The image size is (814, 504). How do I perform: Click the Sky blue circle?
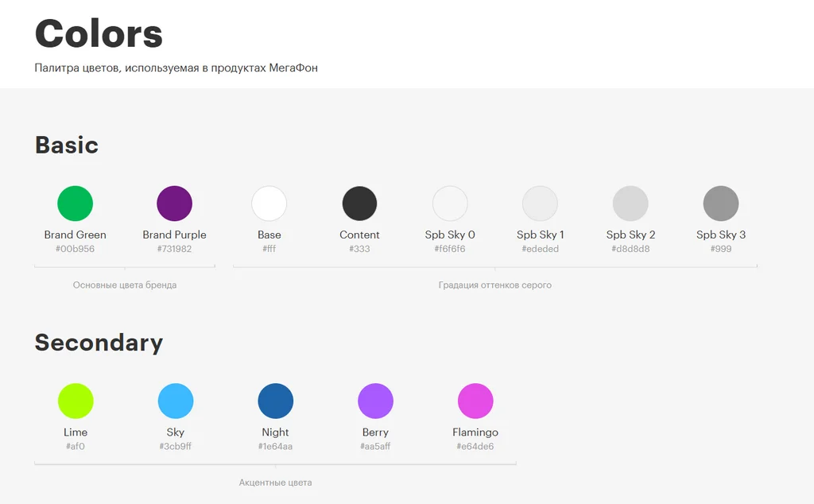pyautogui.click(x=176, y=401)
